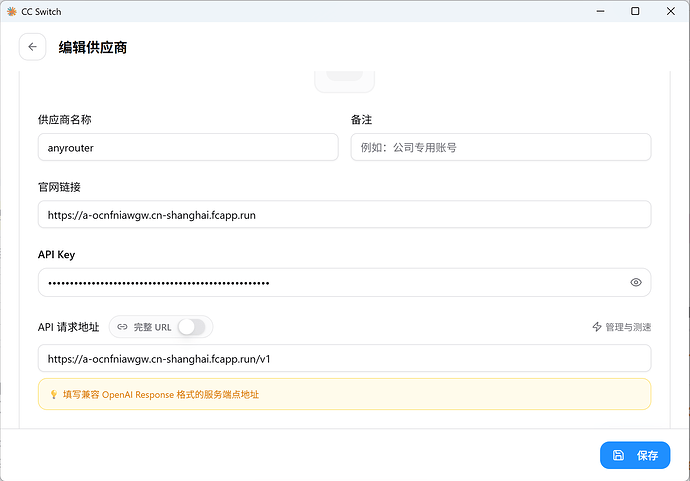Open 管理与测速 endpoint manager
Viewport: 690px width, 481px height.
click(621, 327)
